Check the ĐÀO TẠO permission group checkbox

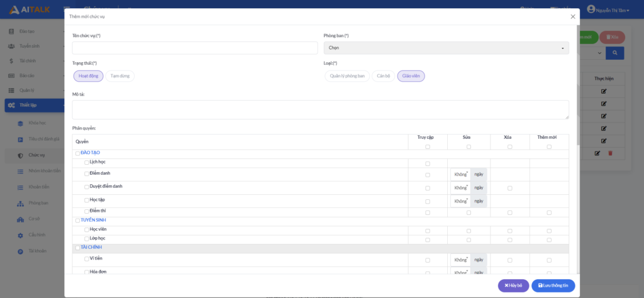(77, 153)
